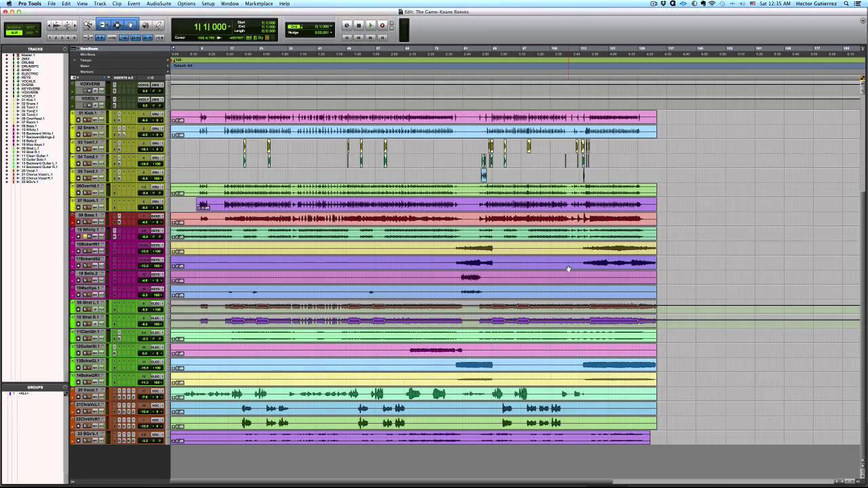Enable Shuffle edit mode
The height and width of the screenshot is (488, 868).
pyautogui.click(x=14, y=27)
